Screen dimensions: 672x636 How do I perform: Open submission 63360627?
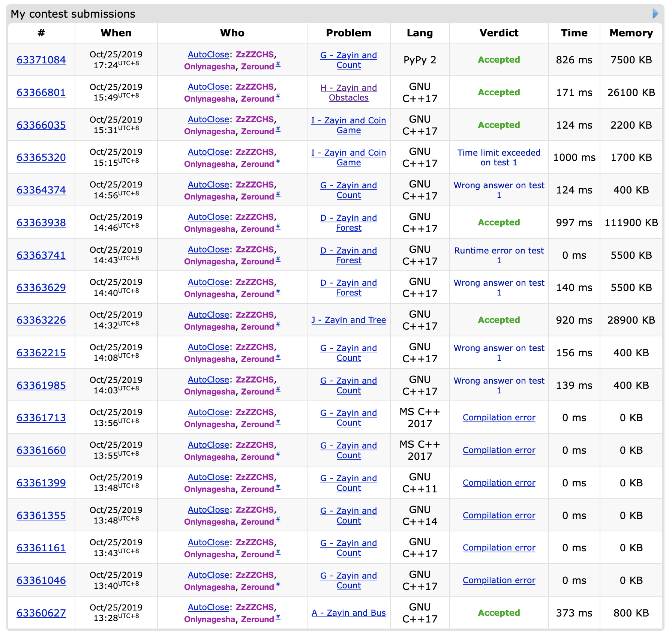(x=41, y=613)
